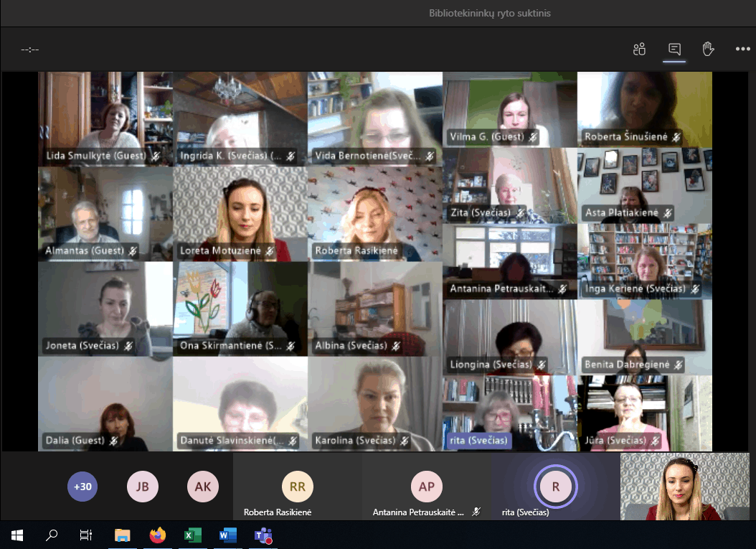This screenshot has height=549, width=756.
Task: Launch Excel from the taskbar
Action: pos(192,535)
